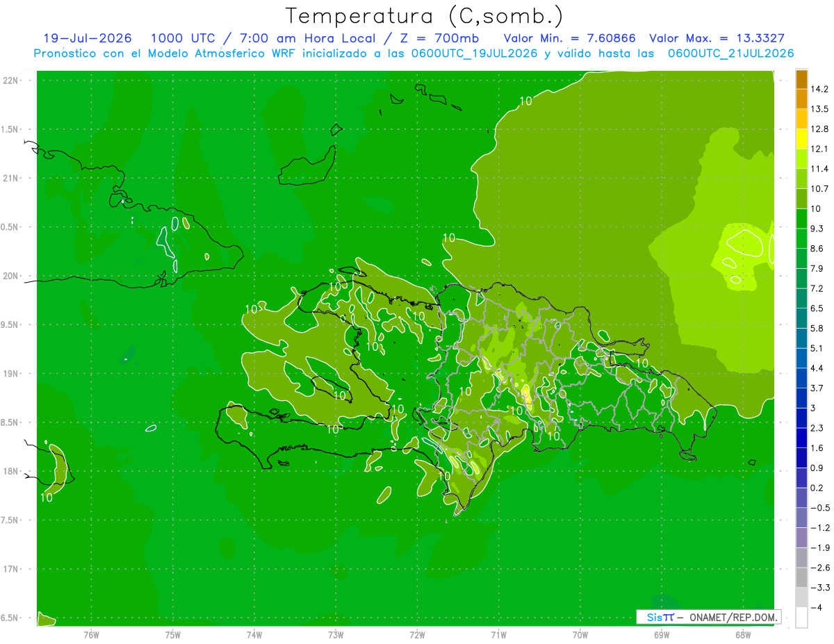The image size is (834, 644).
Task: Click colorbar value label "-4"
Action: 816,607
